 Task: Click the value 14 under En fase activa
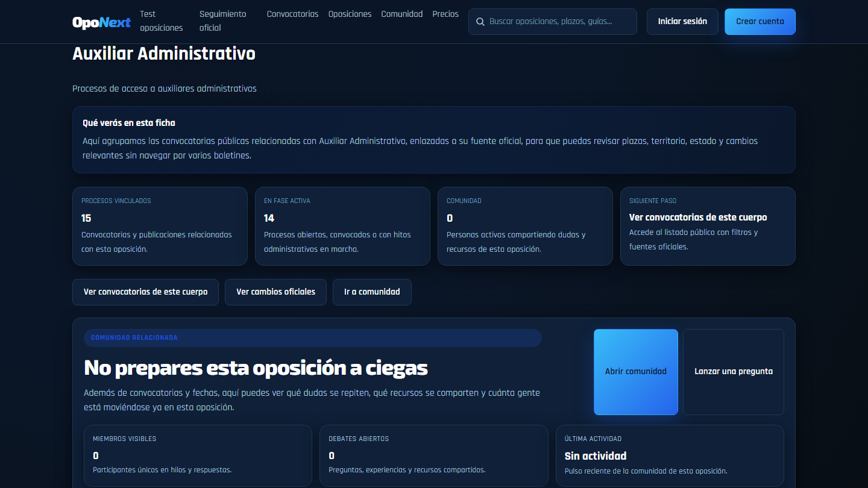[269, 218]
